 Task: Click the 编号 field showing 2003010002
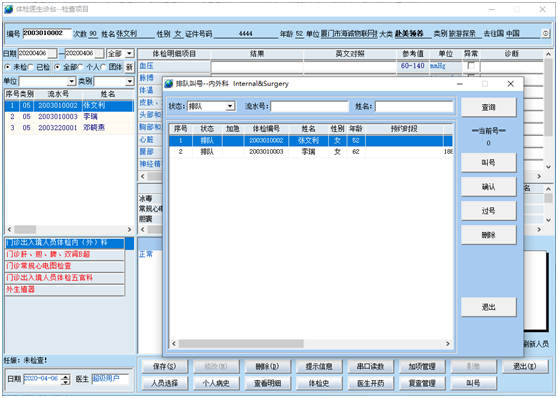click(x=47, y=33)
